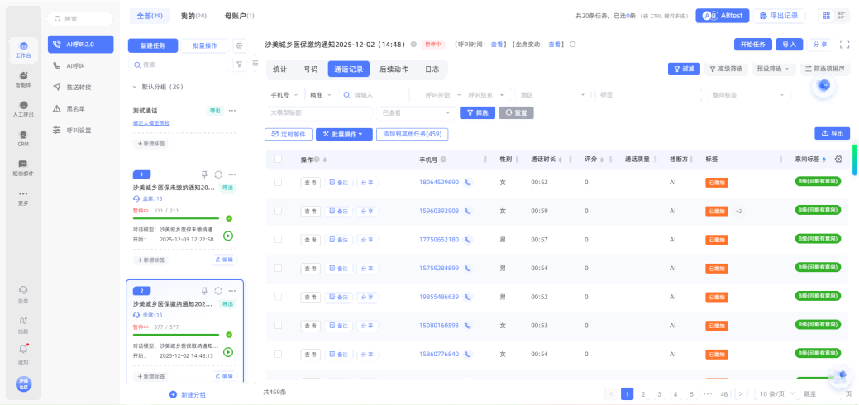Image resolution: width=859 pixels, height=405 pixels.
Task: Click the green play icon on task card 2
Action: click(228, 351)
